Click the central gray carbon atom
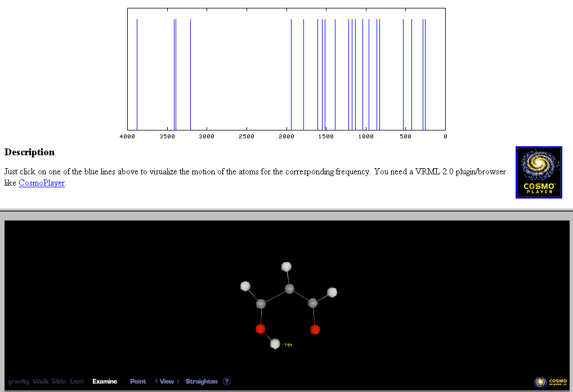The width and height of the screenshot is (573, 392). [x=289, y=289]
